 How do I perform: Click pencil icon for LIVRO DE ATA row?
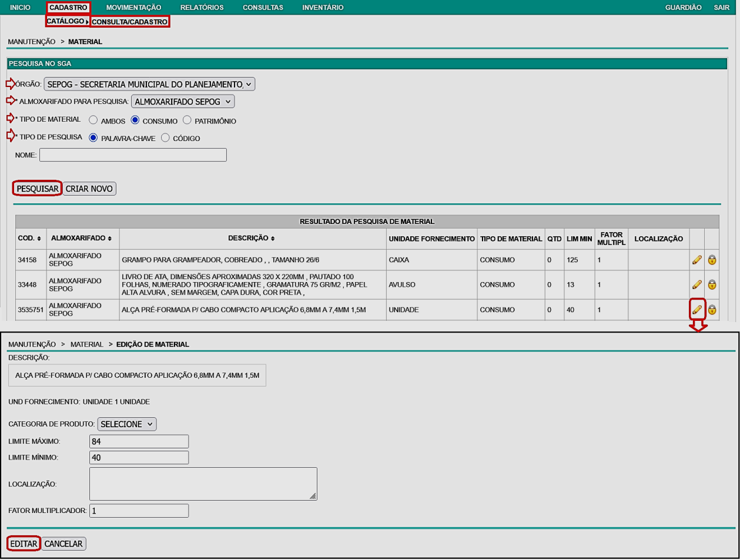pos(697,284)
